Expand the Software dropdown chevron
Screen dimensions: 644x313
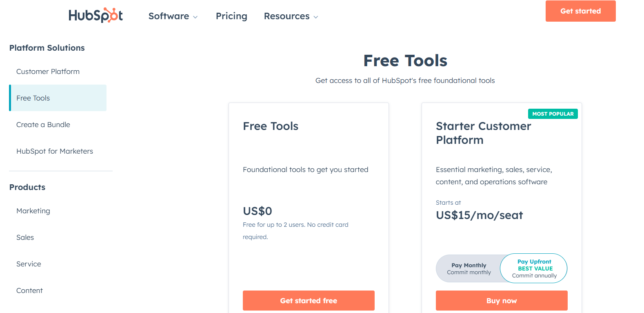coord(195,17)
